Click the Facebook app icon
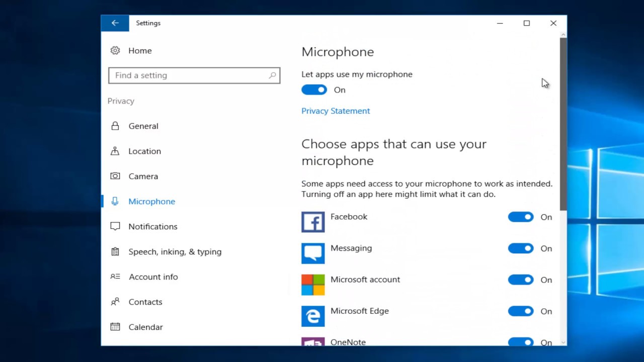 point(313,222)
